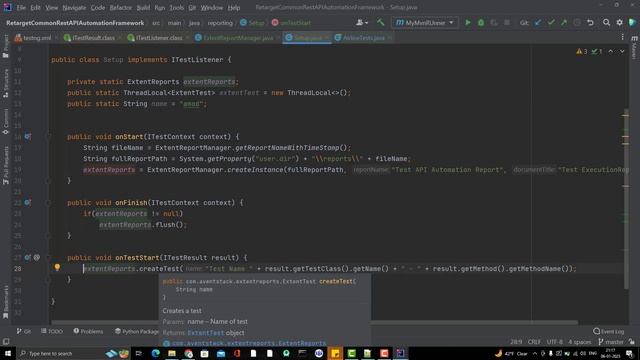This screenshot has width=640, height=360.
Task: Click the Build project hammer icon
Action: tap(380, 22)
